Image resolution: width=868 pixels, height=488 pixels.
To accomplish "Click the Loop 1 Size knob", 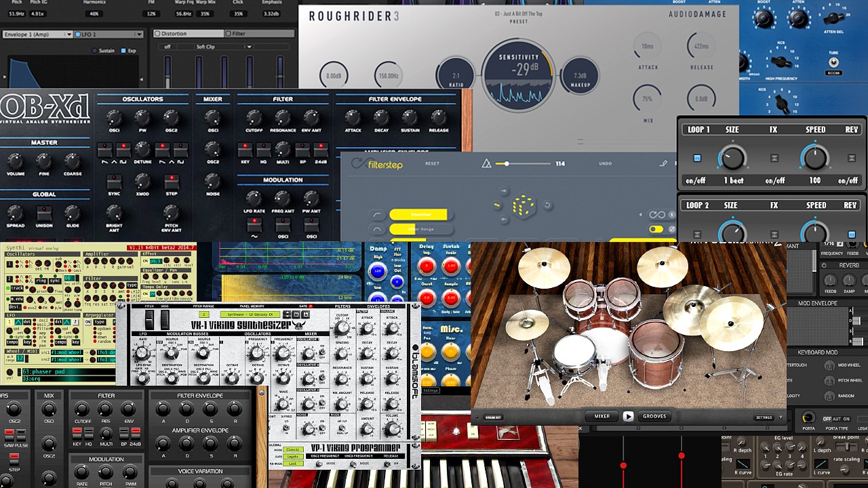I will click(x=732, y=158).
